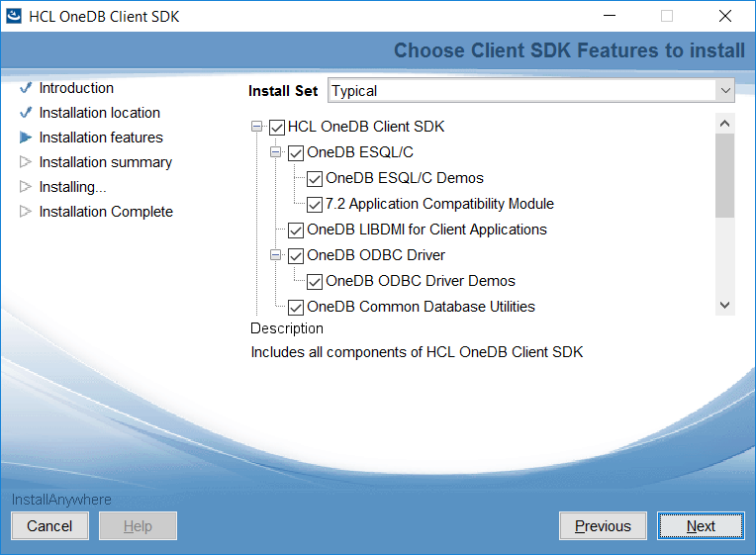Click the Introduction checkmark icon

[x=26, y=88]
